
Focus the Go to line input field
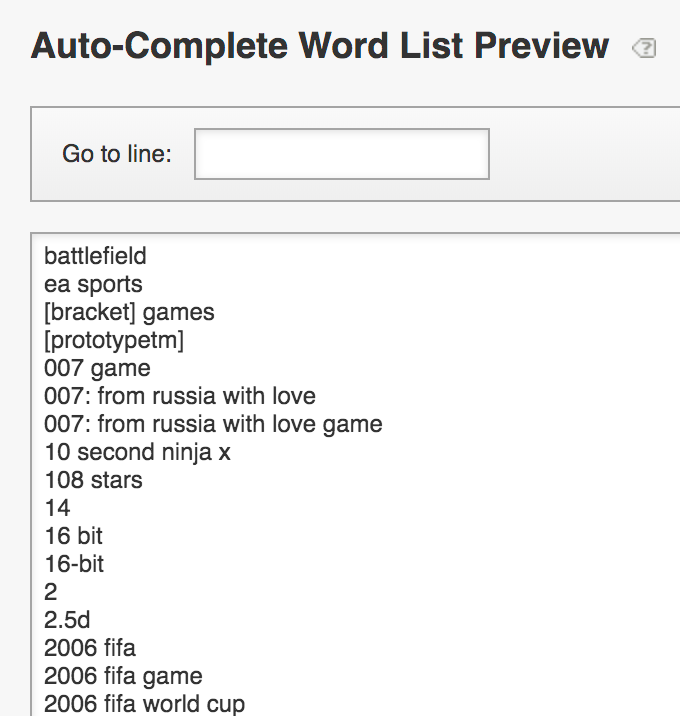[341, 154]
